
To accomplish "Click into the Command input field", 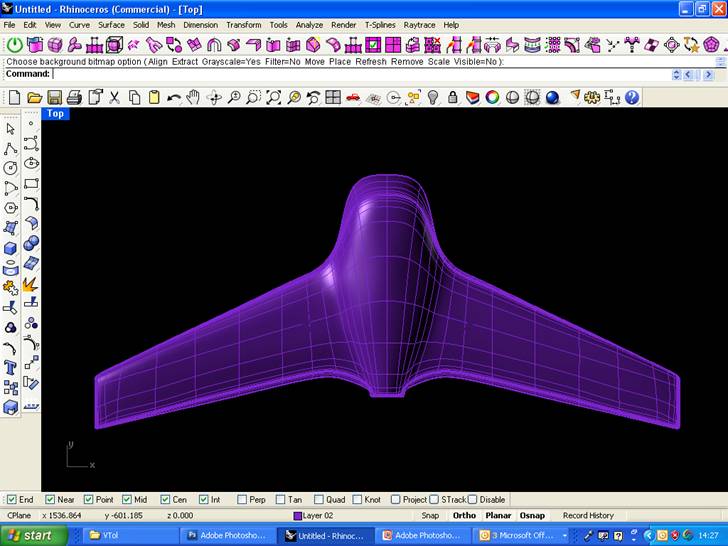I will (x=361, y=74).
